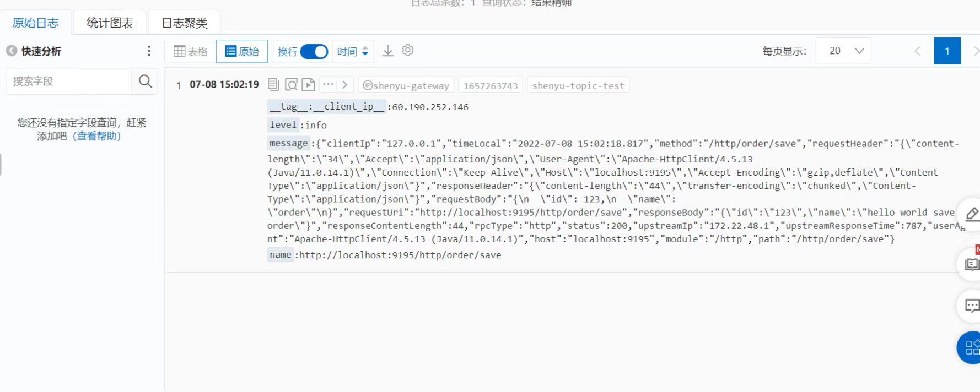
Task: Open the floating documentation book icon
Action: tap(971, 264)
